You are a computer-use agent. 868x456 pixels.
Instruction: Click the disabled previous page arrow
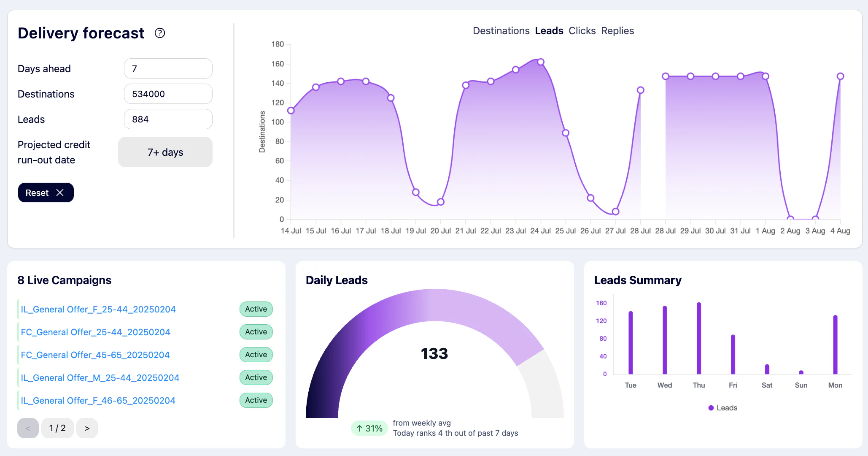coord(28,428)
